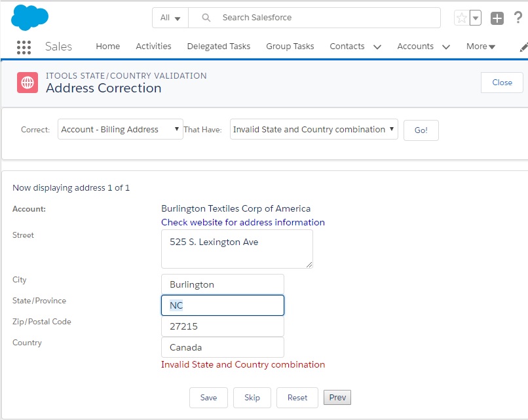
Task: Click the Address Correction globe icon
Action: [28, 82]
